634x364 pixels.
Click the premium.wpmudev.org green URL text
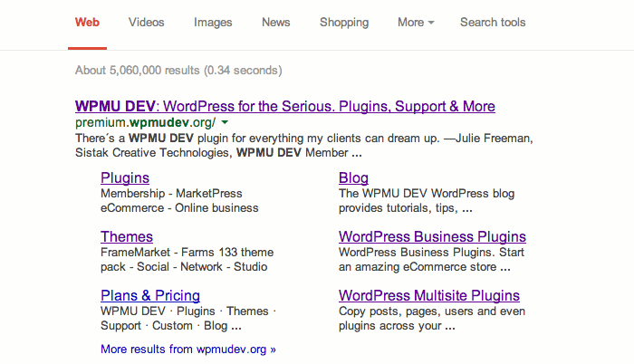click(146, 122)
